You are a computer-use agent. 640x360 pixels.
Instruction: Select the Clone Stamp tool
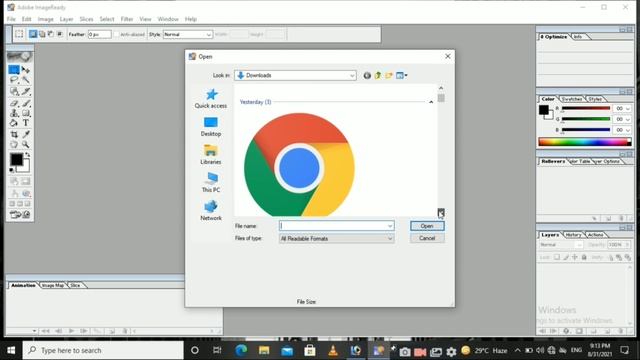14,113
